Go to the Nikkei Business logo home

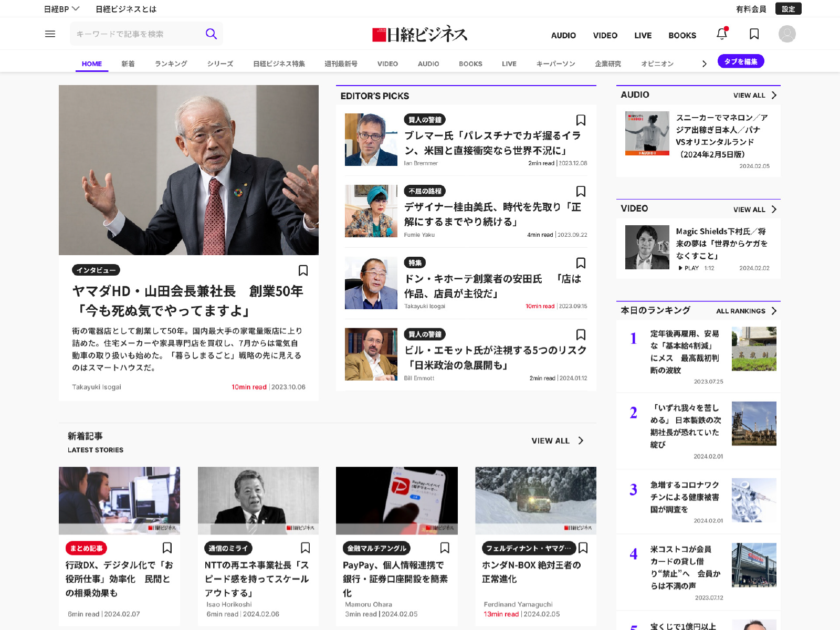pos(420,35)
